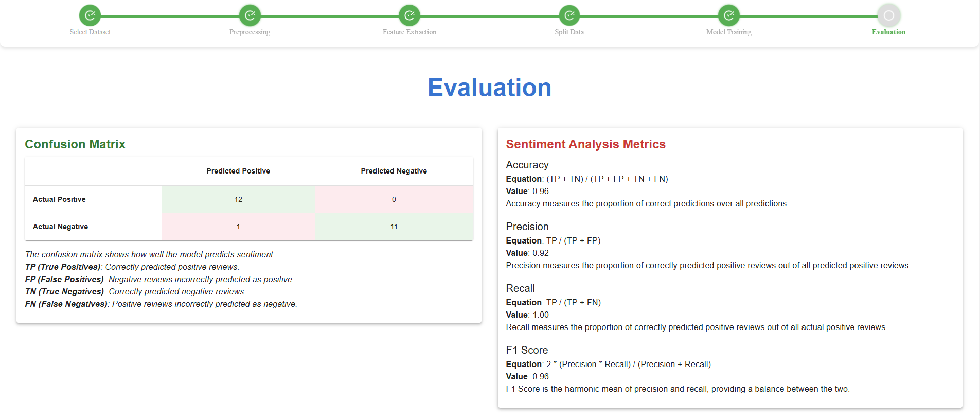Go to the Split Data step icon
The height and width of the screenshot is (416, 980).
[x=569, y=15]
